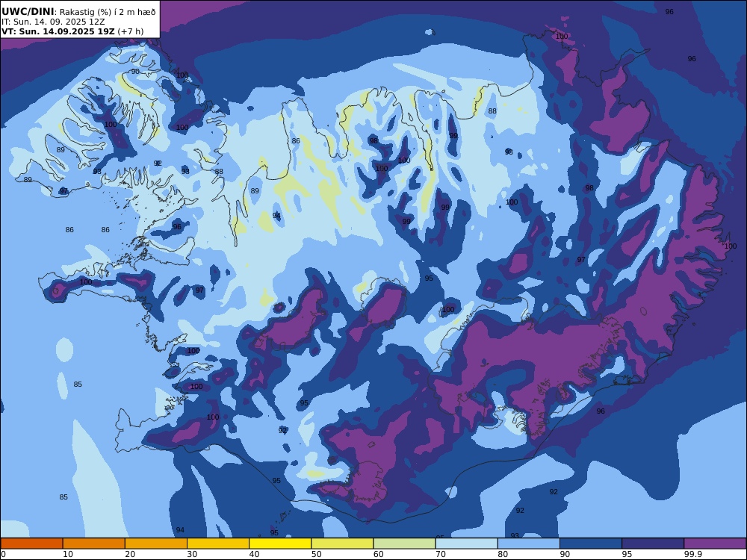Click the "70" legend tick label
The image size is (747, 560).
point(441,554)
